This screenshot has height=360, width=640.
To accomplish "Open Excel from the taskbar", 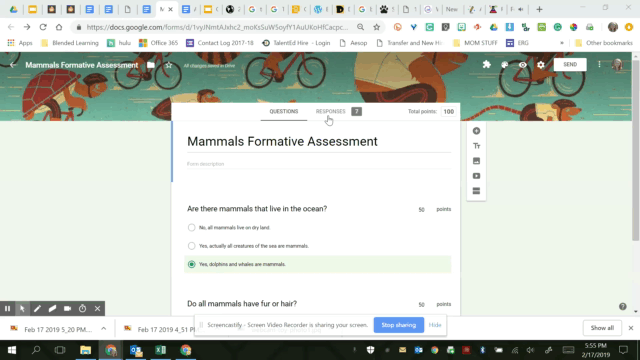I will (160, 350).
